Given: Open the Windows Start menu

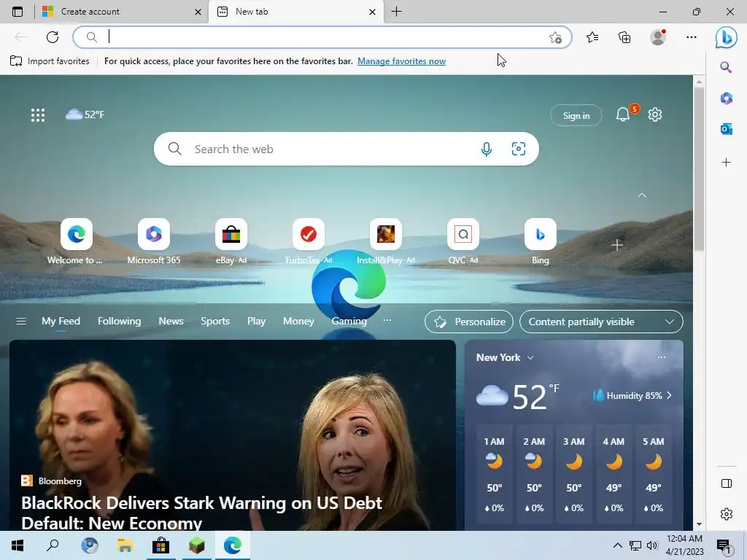Looking at the screenshot, I should pyautogui.click(x=18, y=545).
